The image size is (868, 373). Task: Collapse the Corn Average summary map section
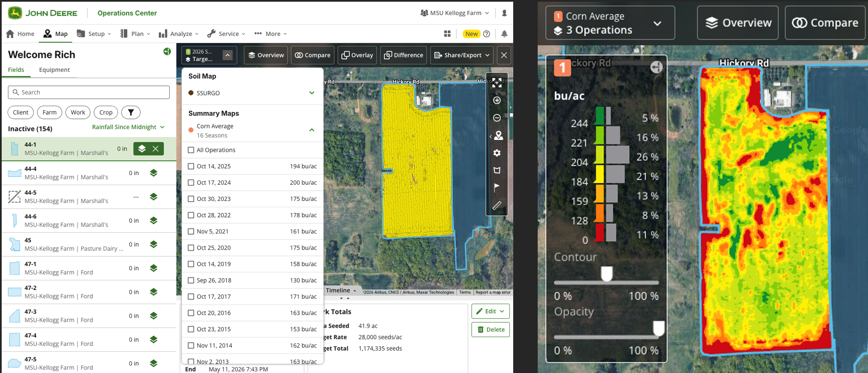click(x=312, y=130)
